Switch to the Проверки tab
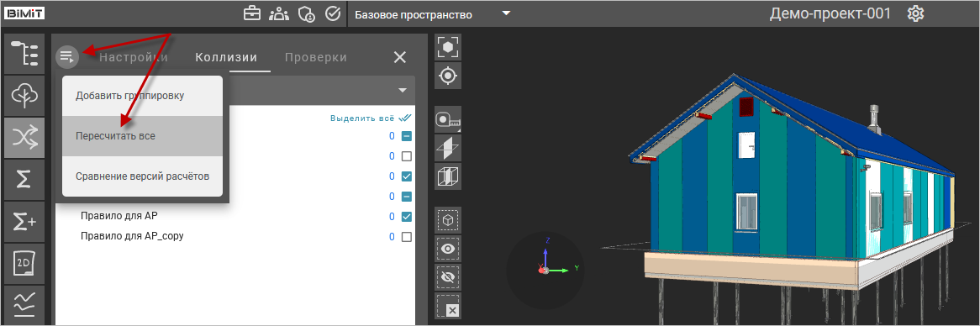This screenshot has width=980, height=326. click(x=316, y=57)
